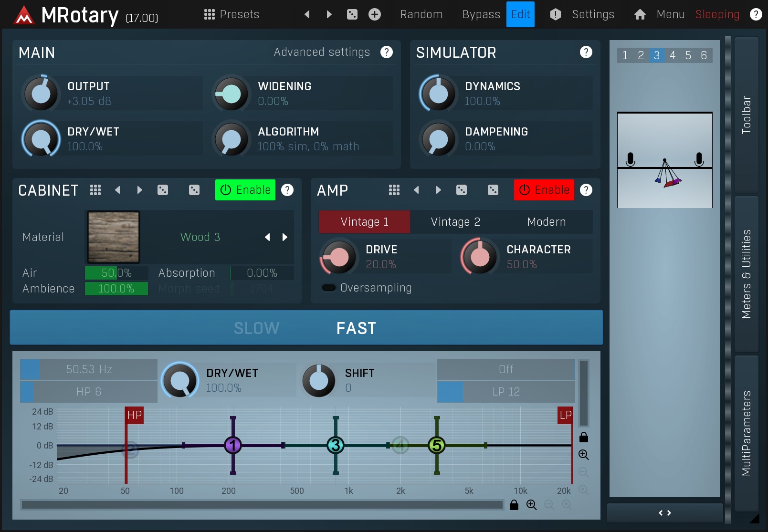Toggle the Cabinet Enable button
The image size is (768, 532).
click(245, 190)
